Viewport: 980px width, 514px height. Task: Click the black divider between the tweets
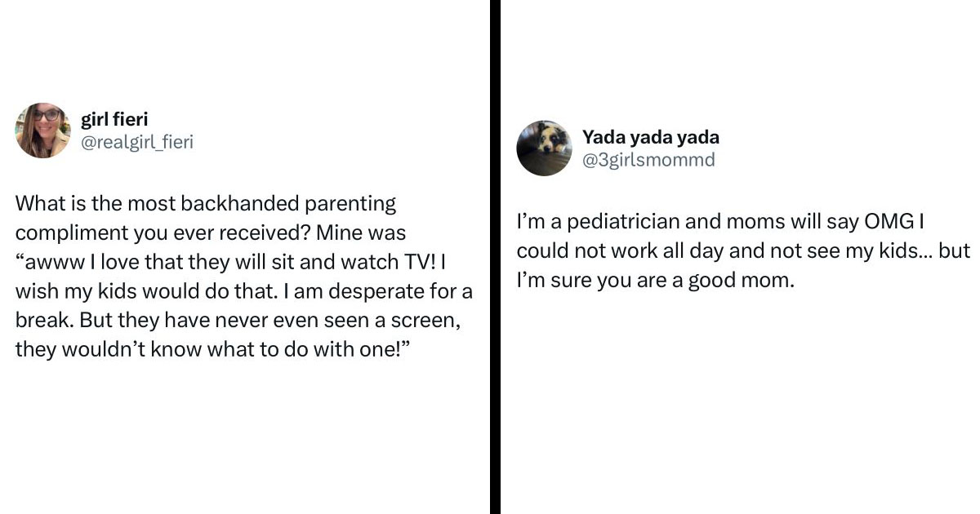(494, 257)
